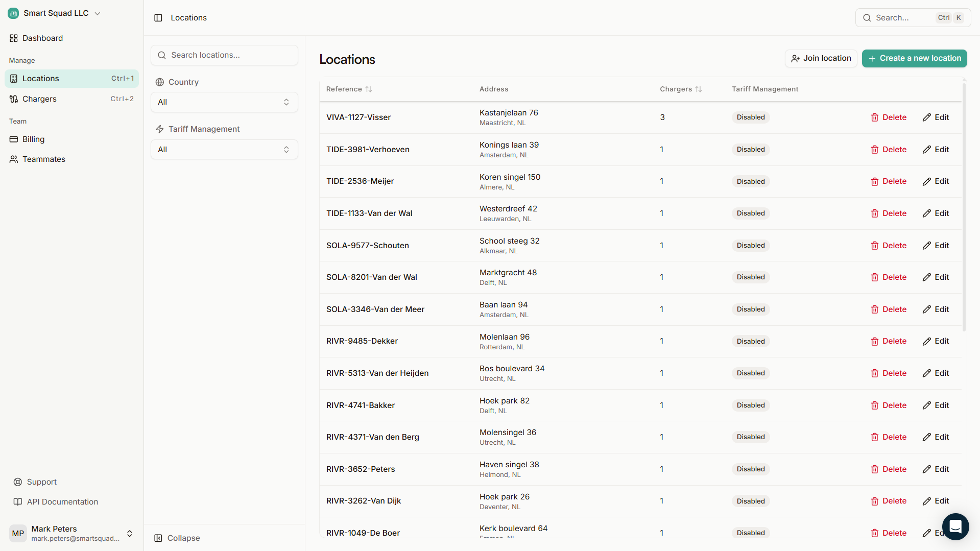Expand the Mark Peters account menu
Viewport: 980px width, 551px height.
(130, 533)
